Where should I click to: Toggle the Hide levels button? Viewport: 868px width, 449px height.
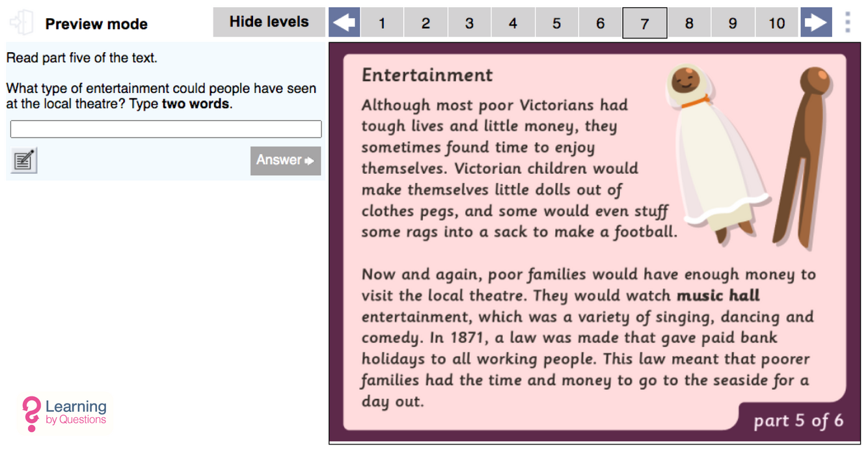point(269,22)
